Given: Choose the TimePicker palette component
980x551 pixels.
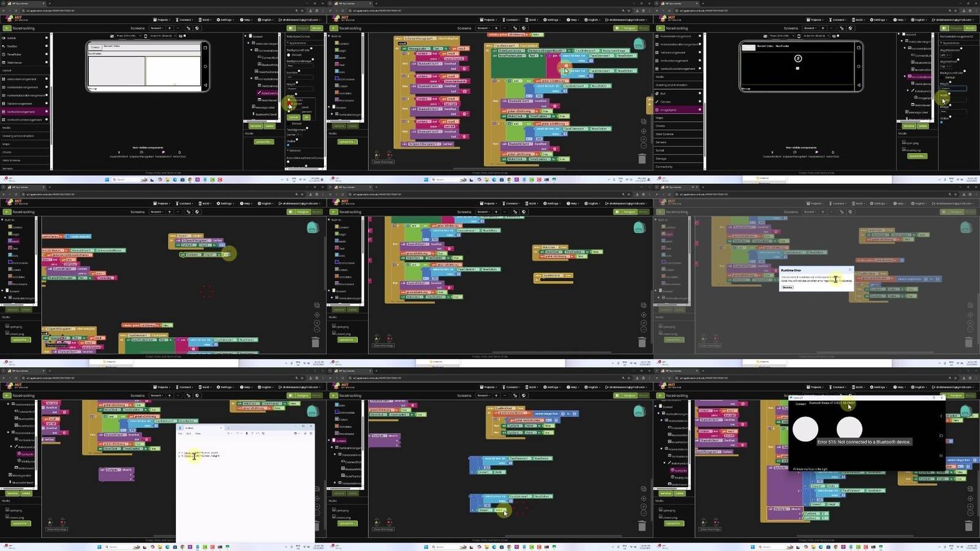Looking at the screenshot, I should [x=24, y=55].
